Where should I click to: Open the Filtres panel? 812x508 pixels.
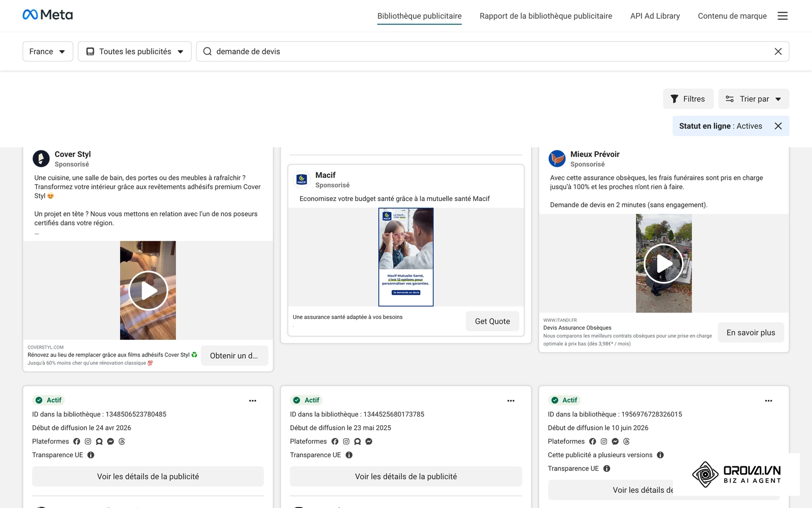click(688, 99)
